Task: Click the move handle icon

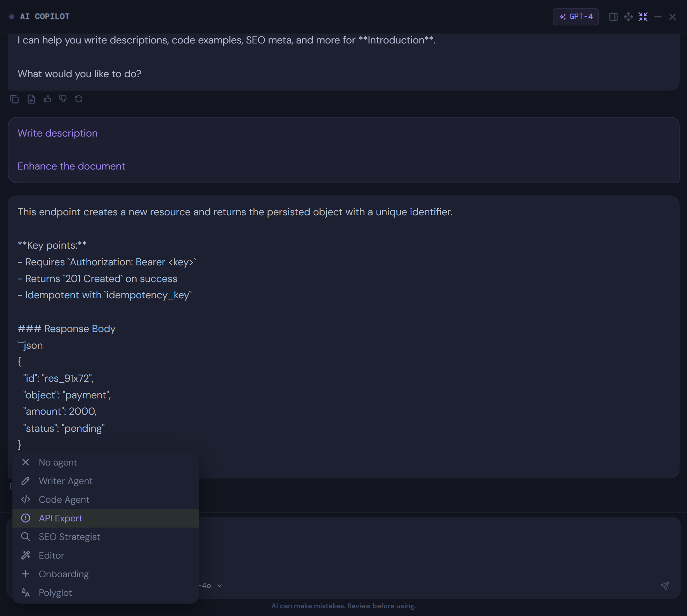Action: (x=628, y=17)
